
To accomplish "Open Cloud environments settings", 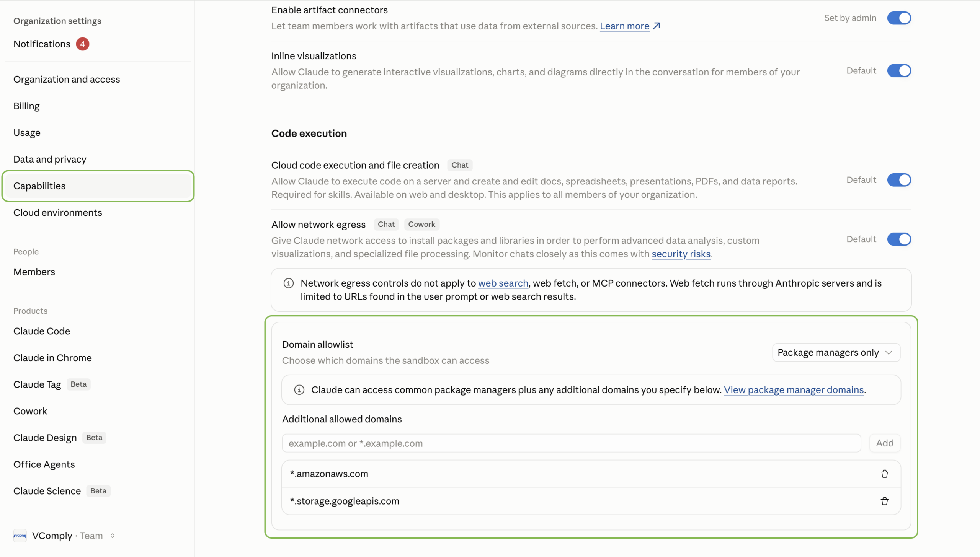I will click(x=98, y=212).
